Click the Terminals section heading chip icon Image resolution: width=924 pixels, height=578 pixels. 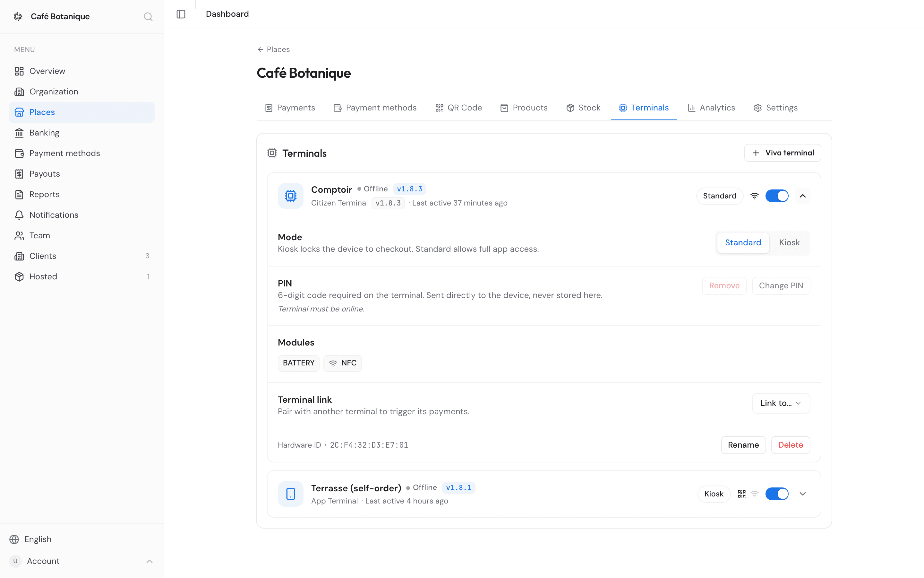(x=272, y=153)
